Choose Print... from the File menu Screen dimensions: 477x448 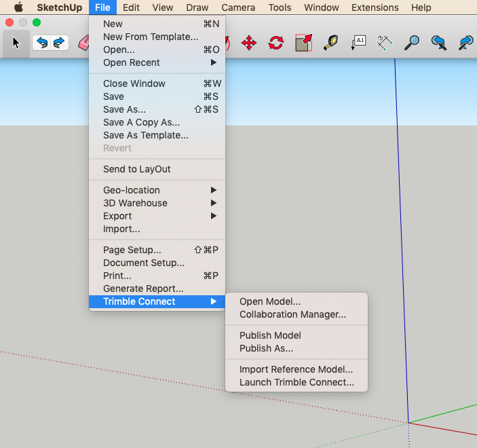(x=157, y=276)
